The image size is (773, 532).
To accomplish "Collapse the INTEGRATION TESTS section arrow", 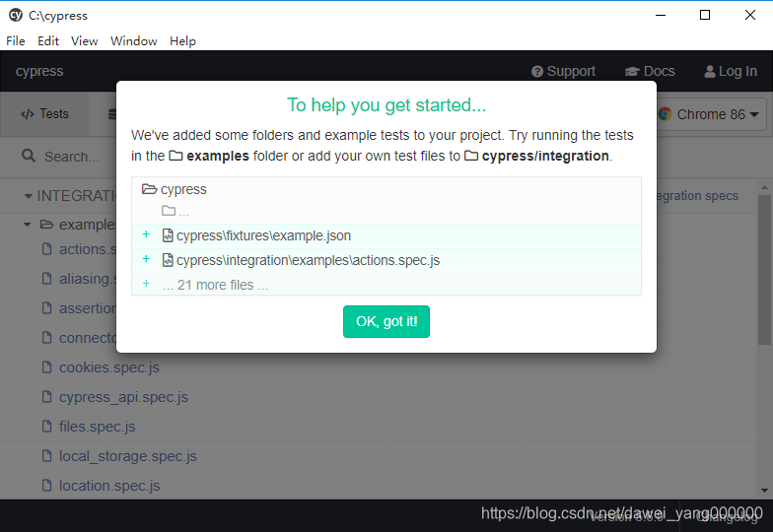I will (29, 196).
